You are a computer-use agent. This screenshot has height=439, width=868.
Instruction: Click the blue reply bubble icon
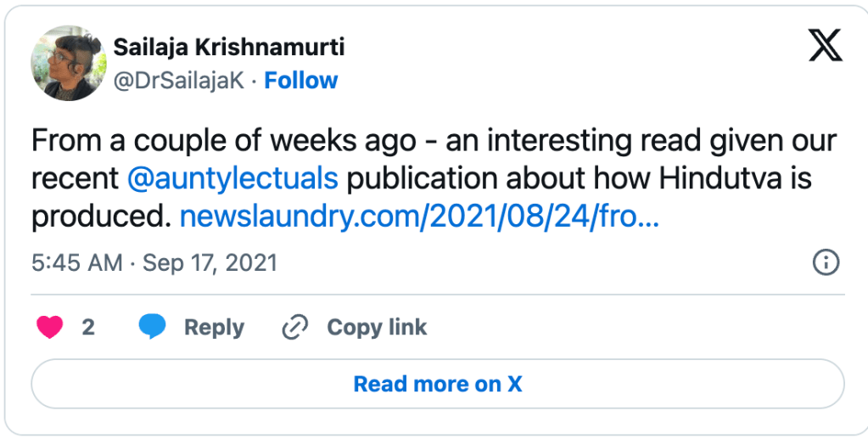pos(152,328)
